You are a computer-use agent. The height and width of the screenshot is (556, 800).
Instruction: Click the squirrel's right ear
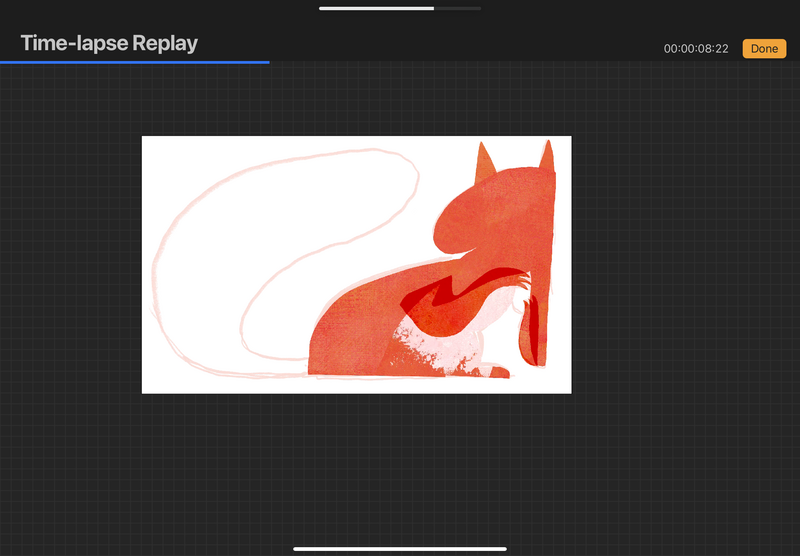pos(546,160)
